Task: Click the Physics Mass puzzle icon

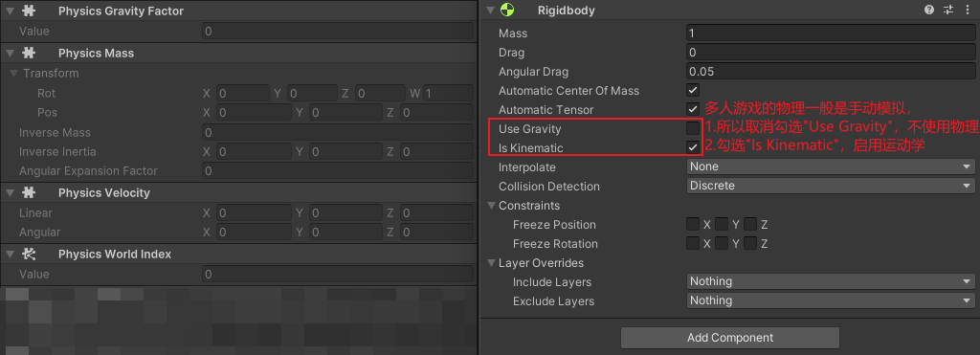Action: click(29, 54)
